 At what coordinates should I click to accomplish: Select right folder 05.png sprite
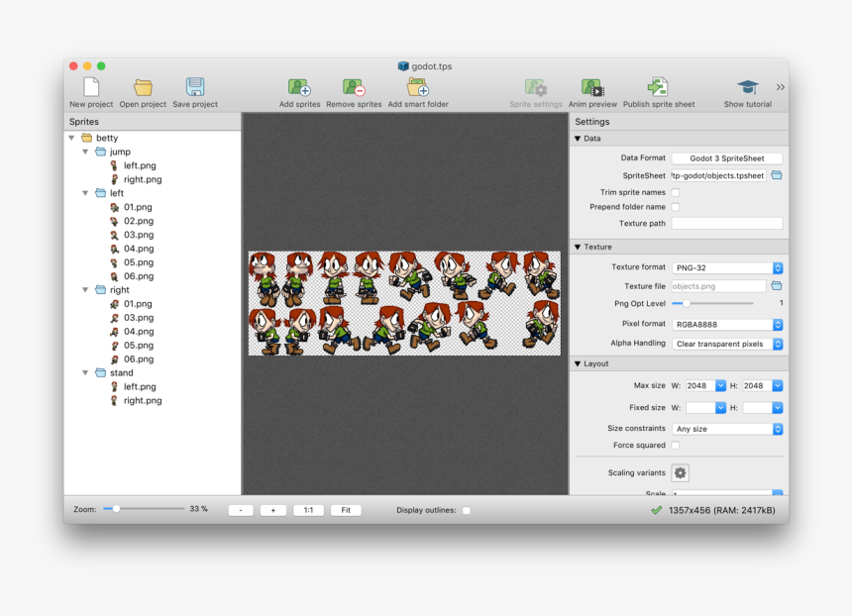coord(138,346)
